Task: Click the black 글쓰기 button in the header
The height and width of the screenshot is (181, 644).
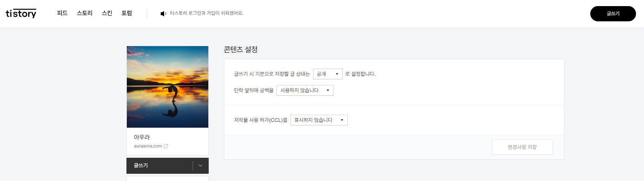Action: tap(613, 14)
